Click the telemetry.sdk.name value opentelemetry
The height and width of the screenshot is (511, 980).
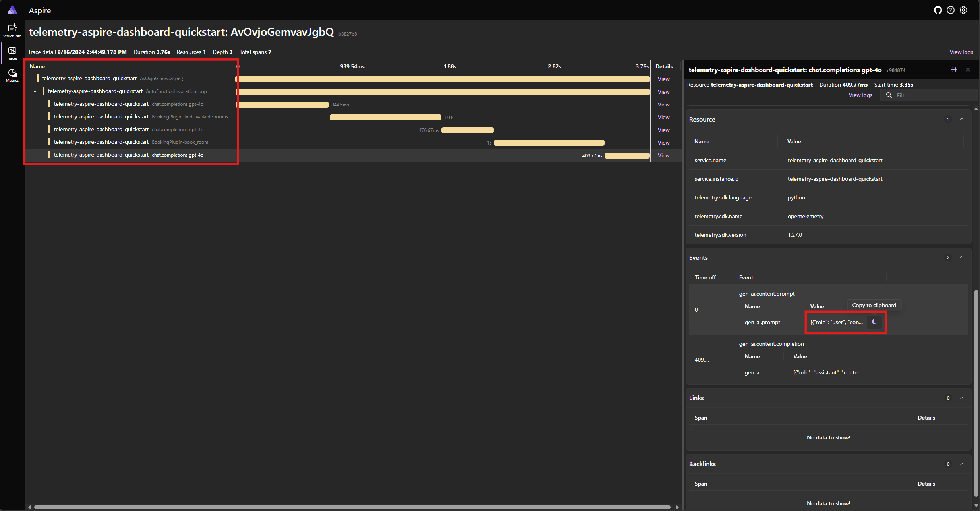point(806,216)
